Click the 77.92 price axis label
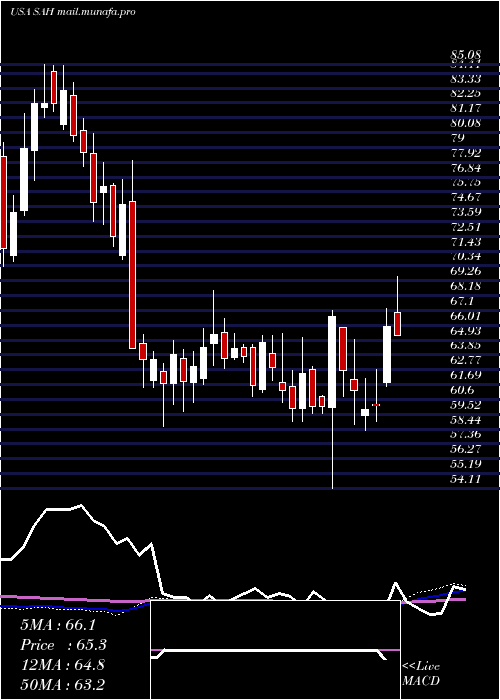 [x=466, y=153]
